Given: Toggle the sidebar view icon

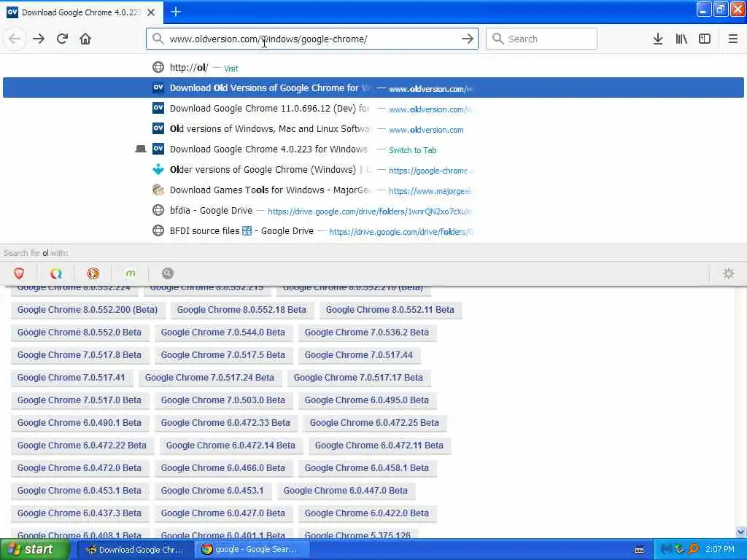Looking at the screenshot, I should (x=705, y=39).
